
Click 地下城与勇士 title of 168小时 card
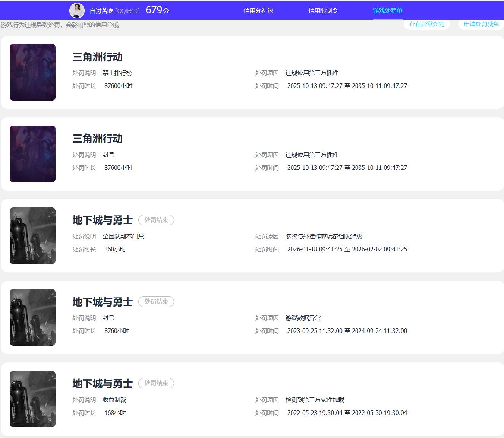[x=103, y=383]
